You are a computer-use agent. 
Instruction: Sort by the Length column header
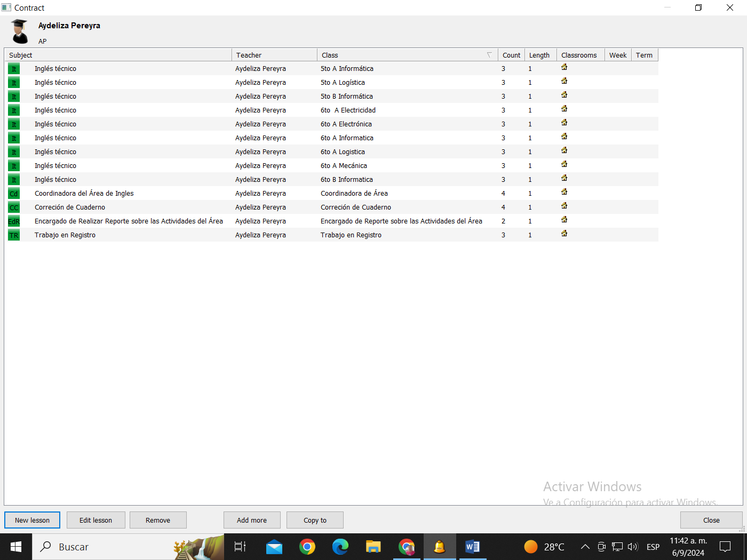pos(541,55)
